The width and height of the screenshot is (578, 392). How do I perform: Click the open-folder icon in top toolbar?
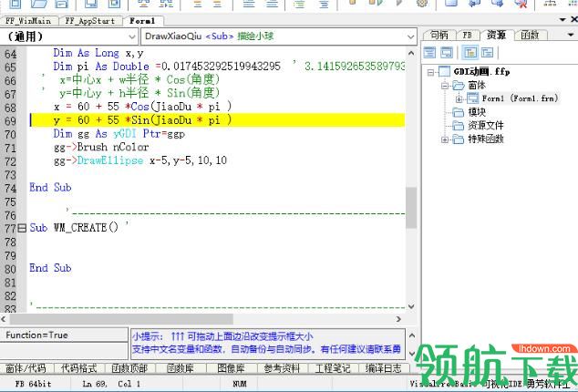pos(38,4)
